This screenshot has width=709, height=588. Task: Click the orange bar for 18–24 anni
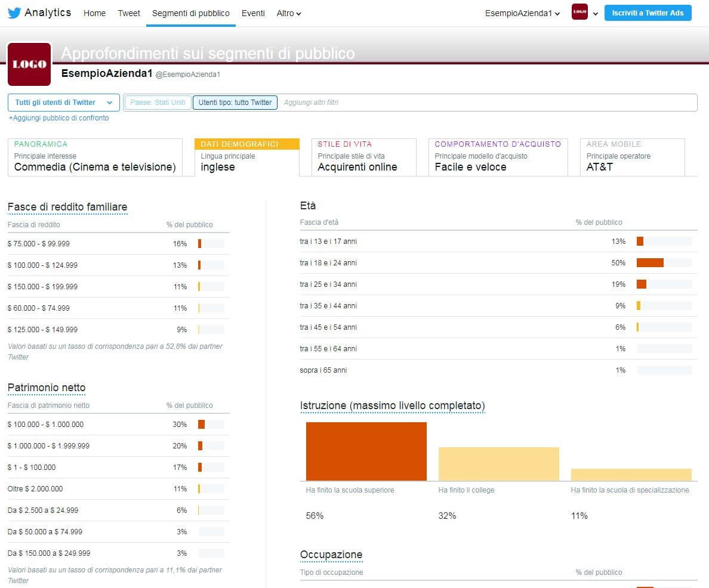649,263
